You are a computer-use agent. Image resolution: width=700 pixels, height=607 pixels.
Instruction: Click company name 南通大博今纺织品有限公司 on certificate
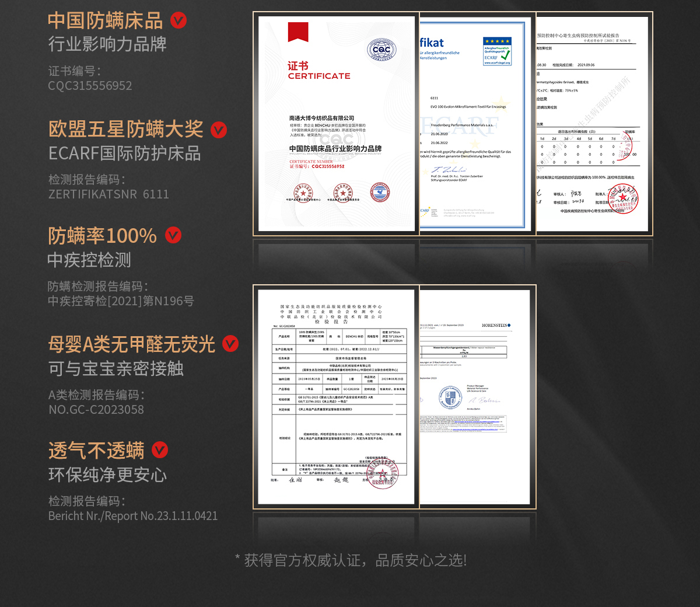321,118
